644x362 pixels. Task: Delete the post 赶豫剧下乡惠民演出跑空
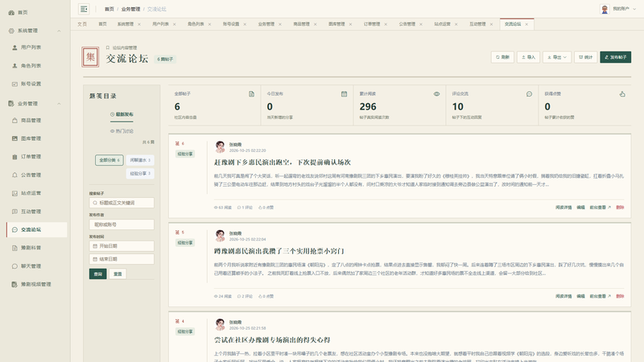[x=620, y=208]
